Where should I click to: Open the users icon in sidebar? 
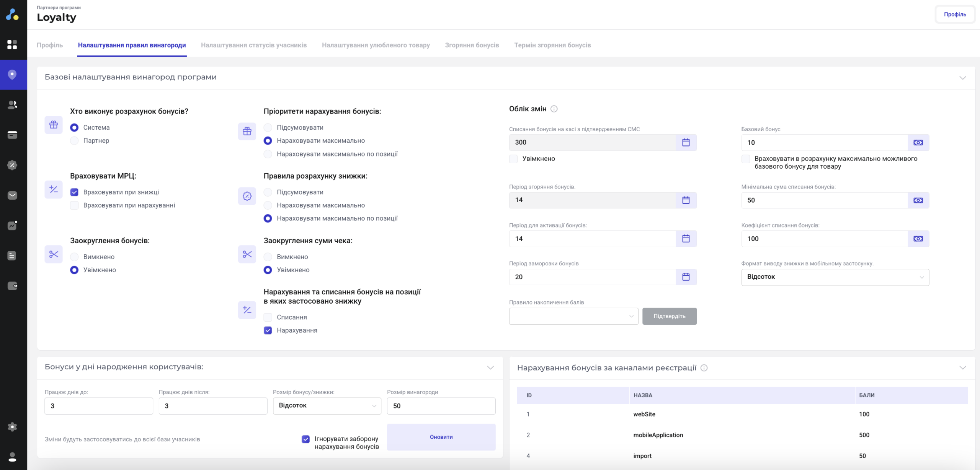pos(12,105)
